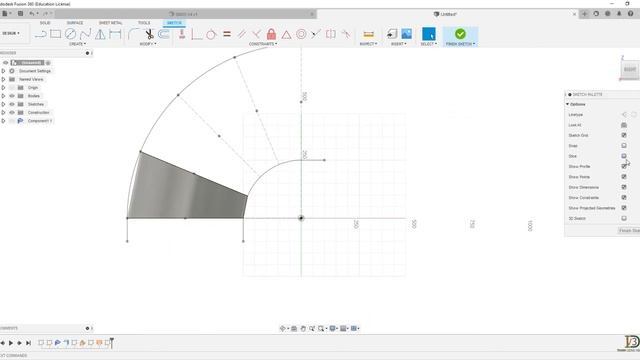
Task: Apply the Midpoint triangle constraint
Action: (286, 34)
